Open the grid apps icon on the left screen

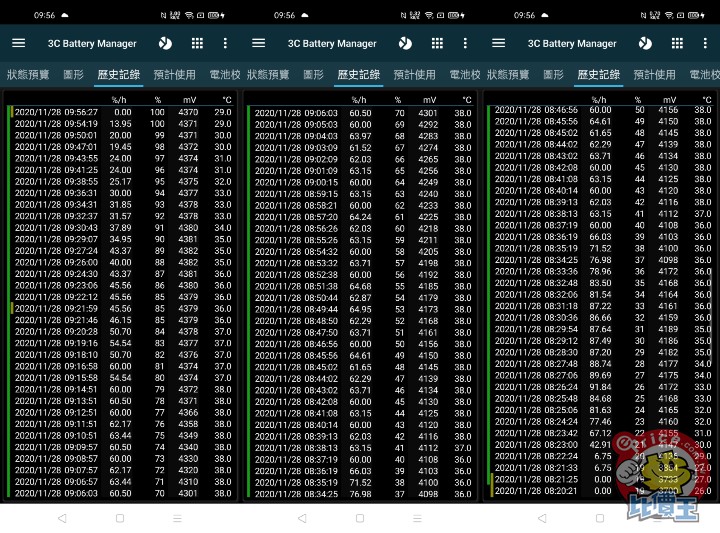pos(197,43)
